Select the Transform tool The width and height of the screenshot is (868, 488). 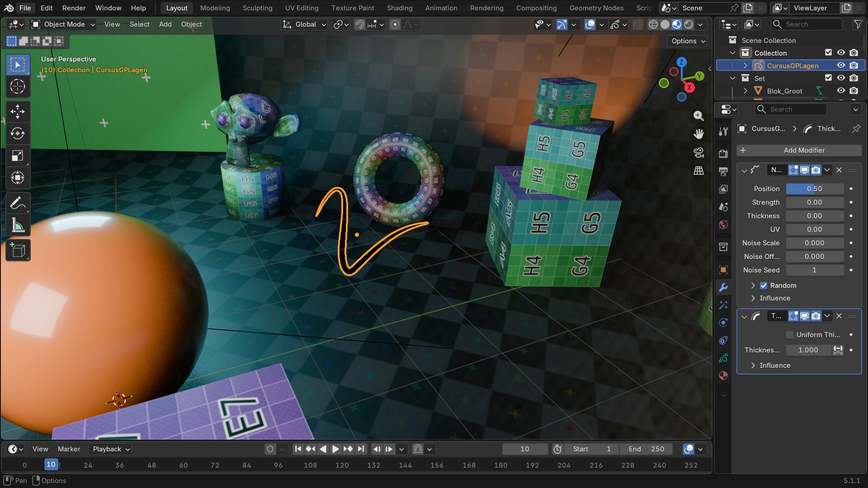18,178
